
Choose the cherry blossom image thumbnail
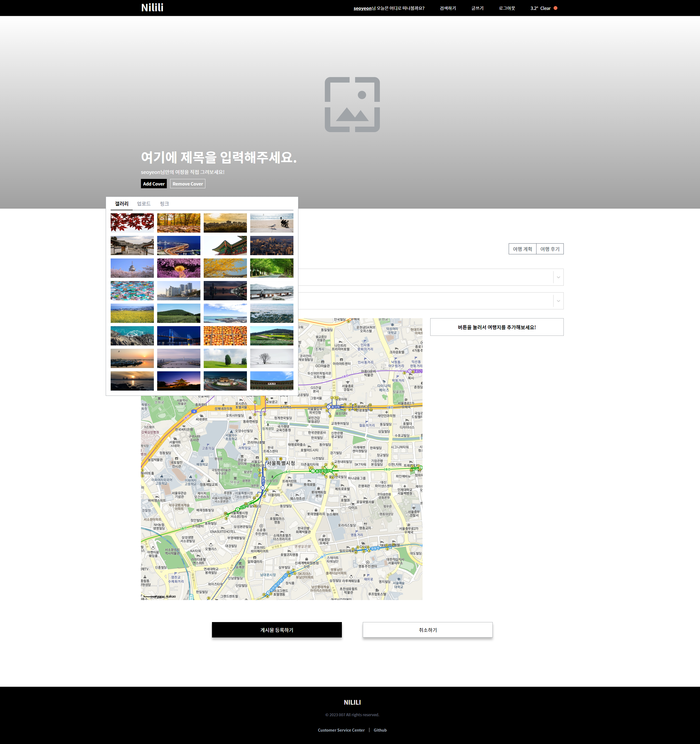132,268
